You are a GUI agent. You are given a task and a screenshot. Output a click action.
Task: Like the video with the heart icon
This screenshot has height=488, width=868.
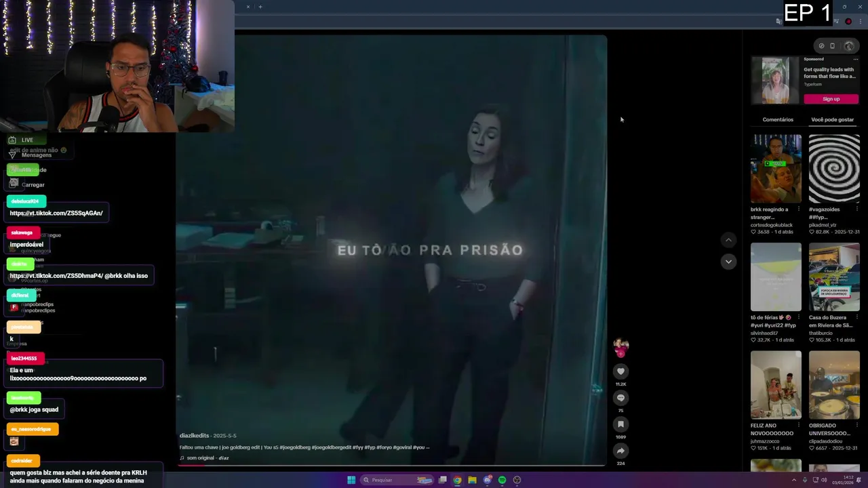620,371
